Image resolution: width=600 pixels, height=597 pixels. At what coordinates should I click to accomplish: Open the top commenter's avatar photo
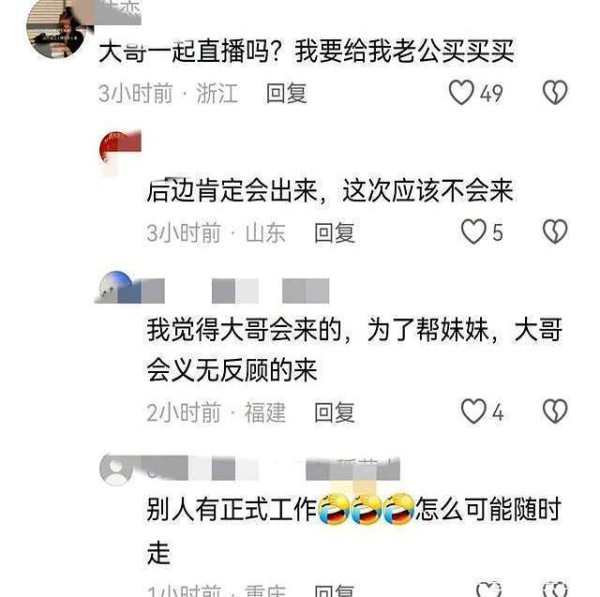pyautogui.click(x=59, y=28)
